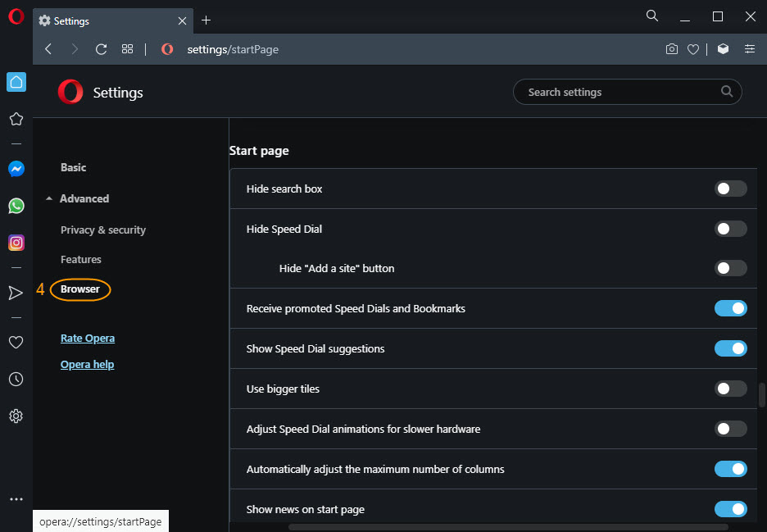767x532 pixels.
Task: Expand sidebar options with three dots
Action: (16, 499)
